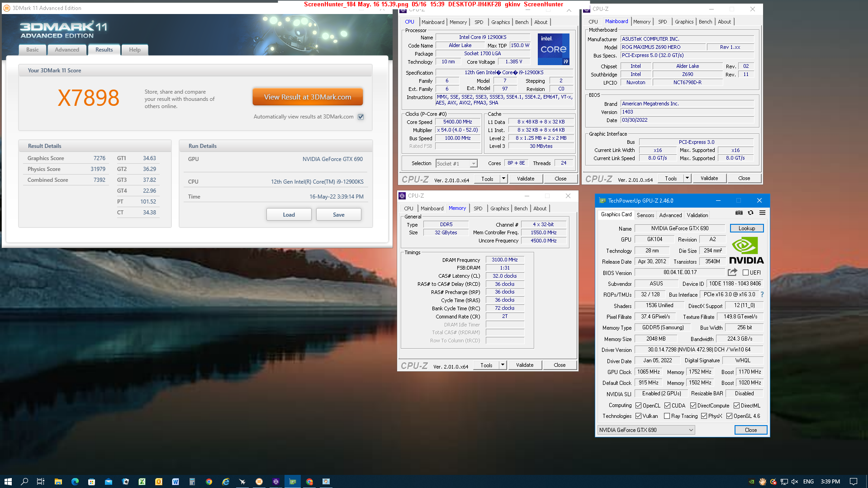This screenshot has width=868, height=488.
Task: Toggle the PhysX checkbox
Action: click(704, 416)
